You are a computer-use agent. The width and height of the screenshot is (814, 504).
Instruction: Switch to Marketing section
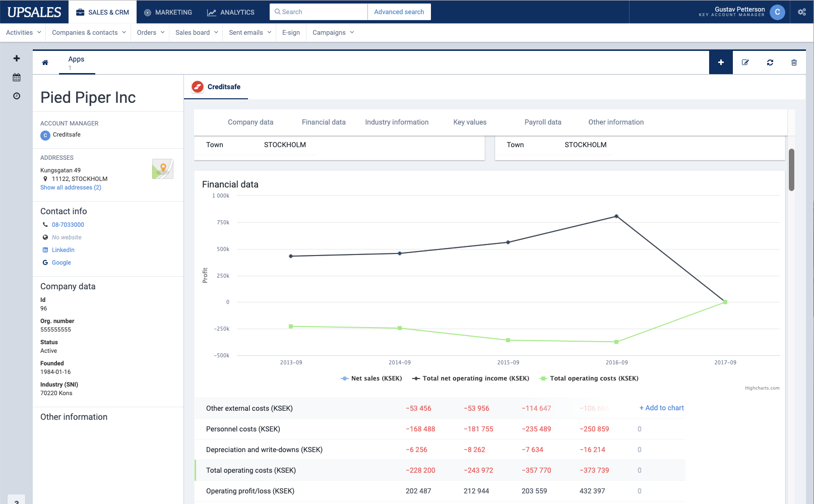coord(168,12)
